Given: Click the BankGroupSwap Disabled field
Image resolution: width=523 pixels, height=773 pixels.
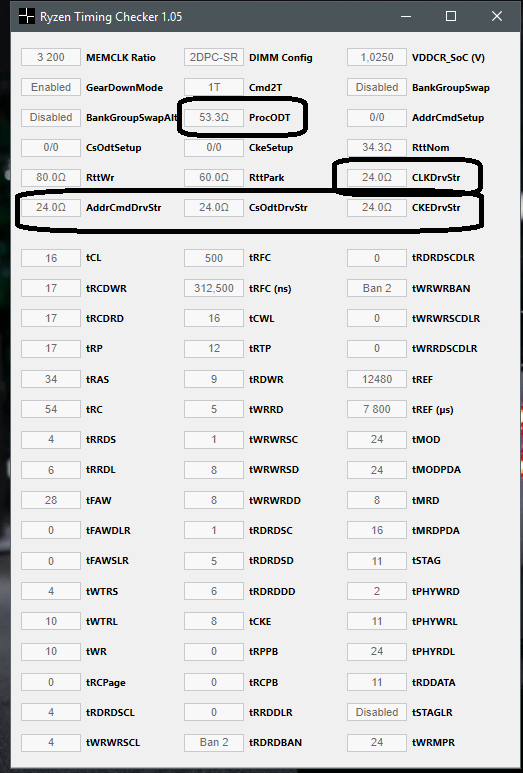Looking at the screenshot, I should (377, 87).
